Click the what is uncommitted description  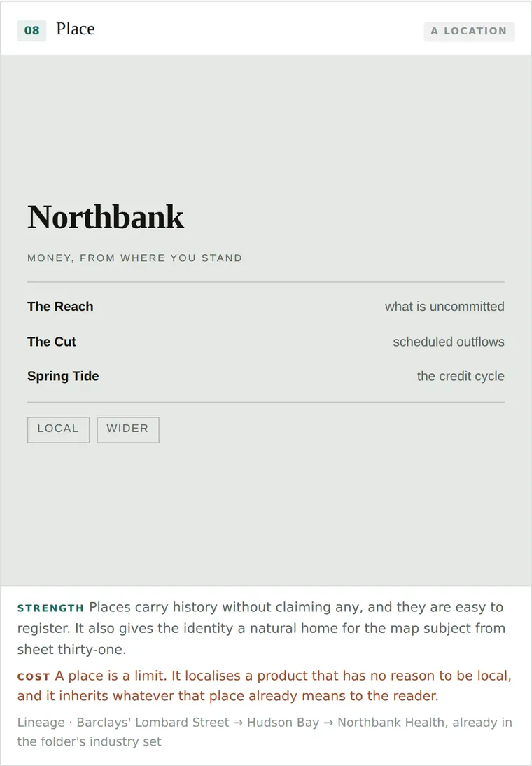click(444, 307)
